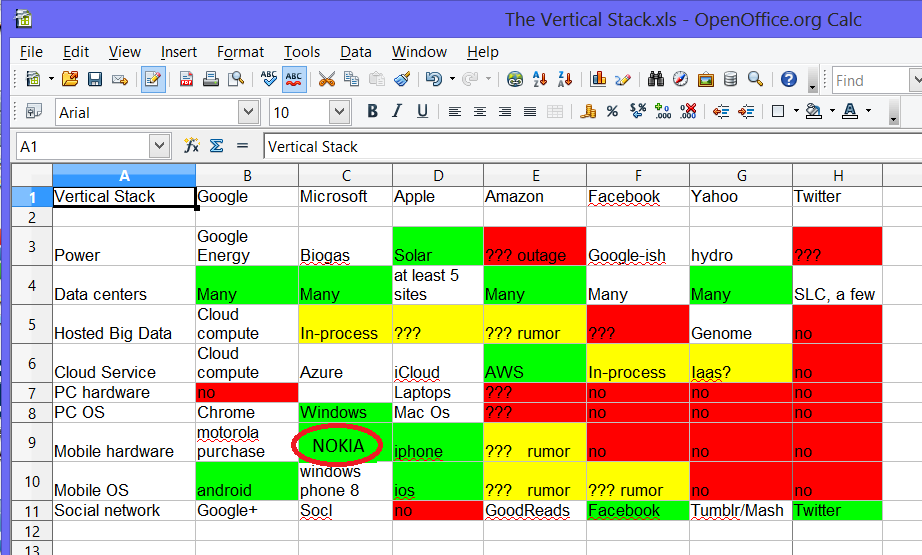The image size is (922, 555).
Task: Open the Name Box dropdown
Action: pyautogui.click(x=159, y=146)
